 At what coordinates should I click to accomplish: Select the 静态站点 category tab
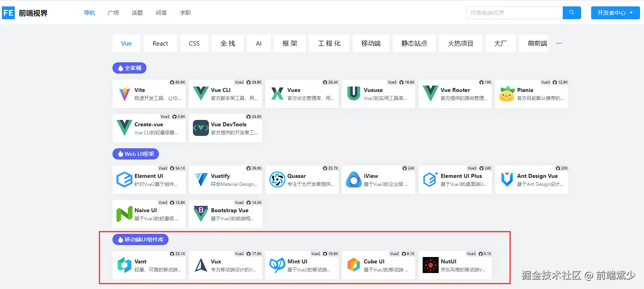(x=414, y=43)
